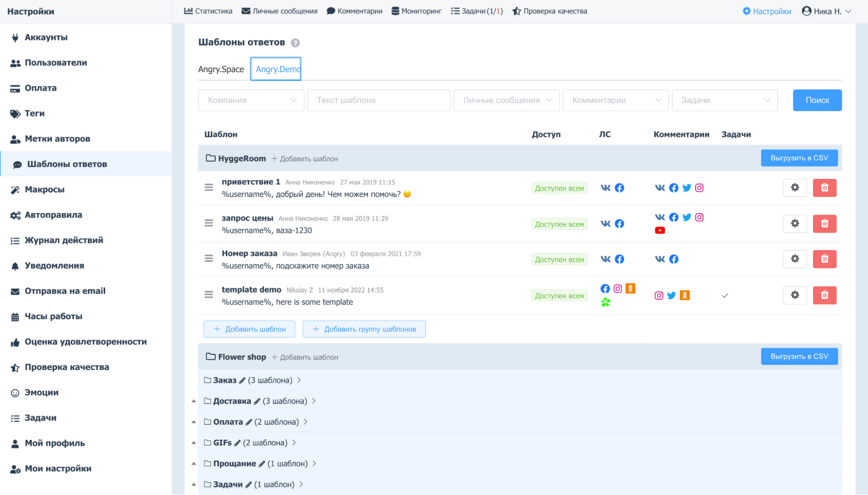Click the help question mark near Шаблоны ответов
Viewport: 868px width, 495px height.
[x=295, y=43]
